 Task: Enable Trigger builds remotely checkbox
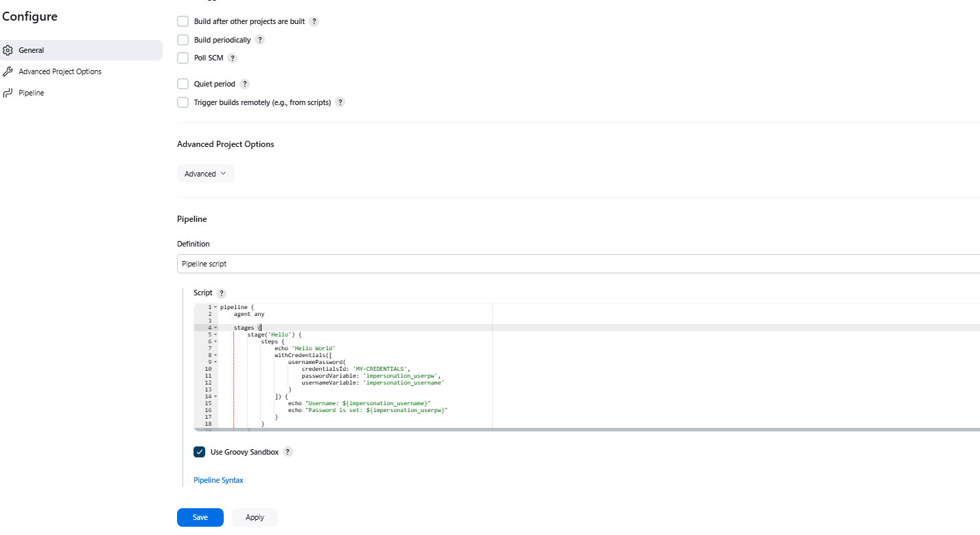click(183, 102)
